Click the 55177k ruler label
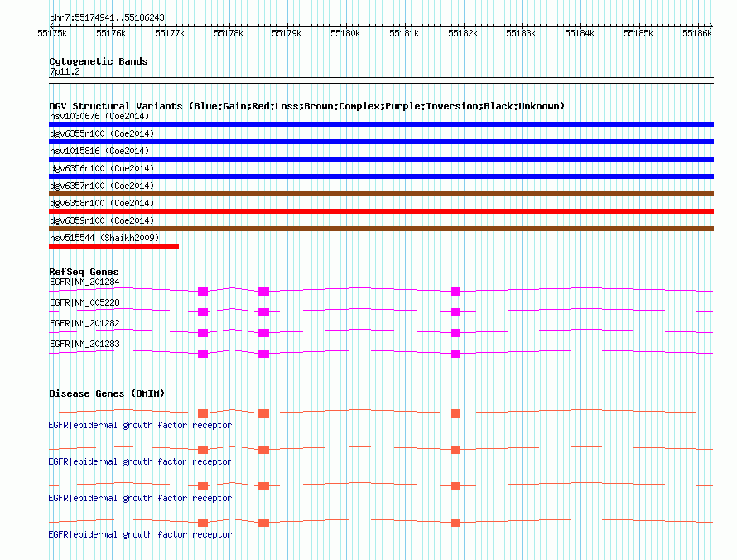737x560 pixels. click(x=170, y=33)
